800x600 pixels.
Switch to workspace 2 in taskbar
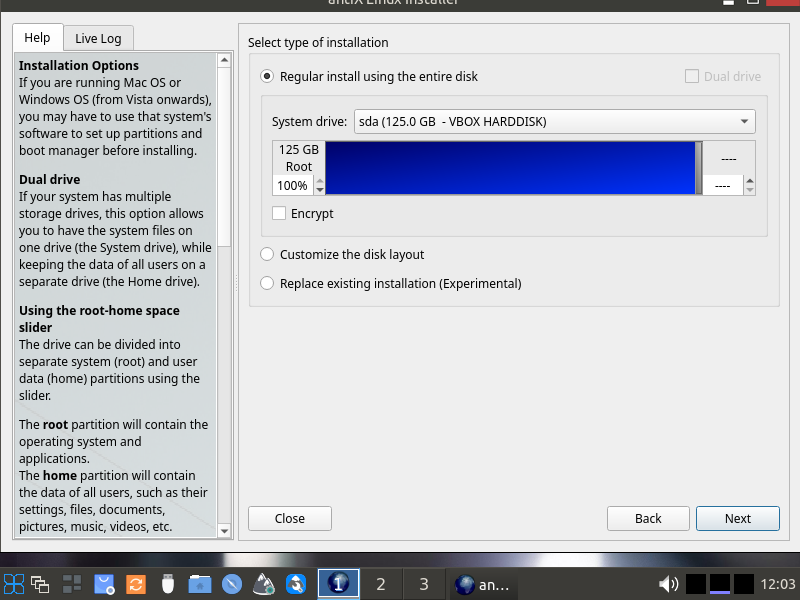(x=380, y=584)
